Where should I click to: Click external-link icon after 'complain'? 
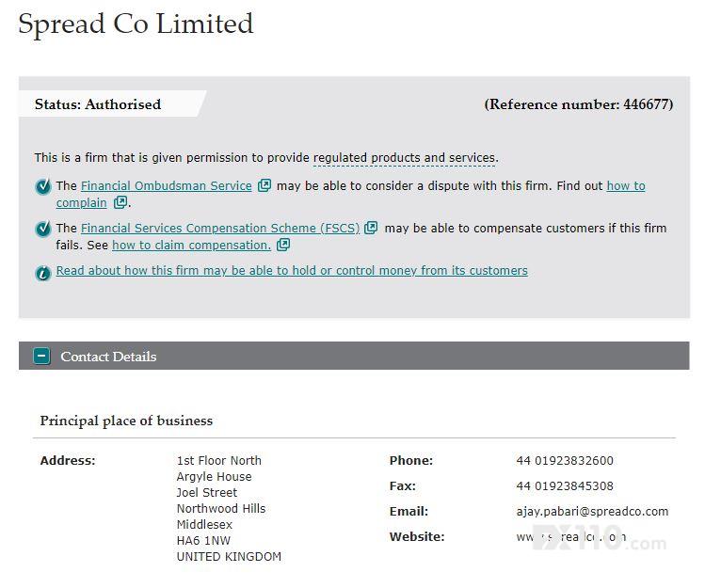[x=120, y=202]
